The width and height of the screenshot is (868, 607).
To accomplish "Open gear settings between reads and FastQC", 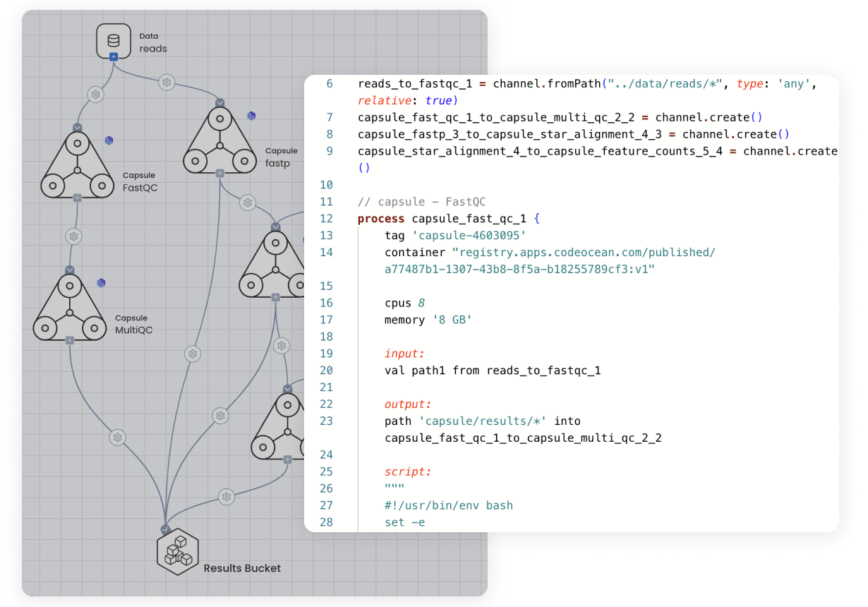I will coord(95,93).
